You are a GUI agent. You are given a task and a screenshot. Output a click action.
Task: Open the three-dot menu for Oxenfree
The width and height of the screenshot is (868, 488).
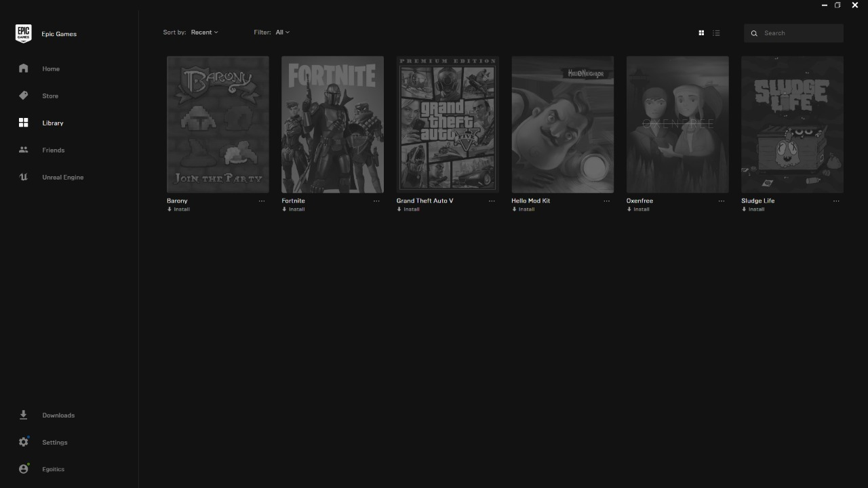pos(722,201)
